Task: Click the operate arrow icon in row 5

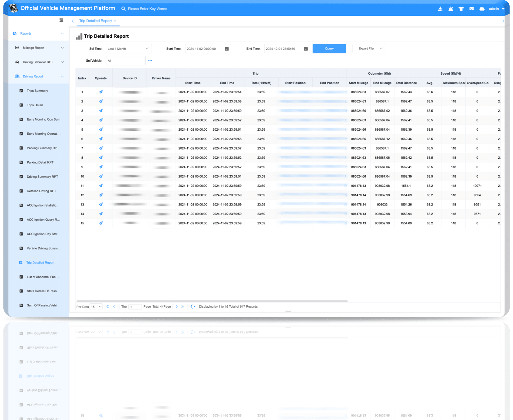Action: click(101, 129)
